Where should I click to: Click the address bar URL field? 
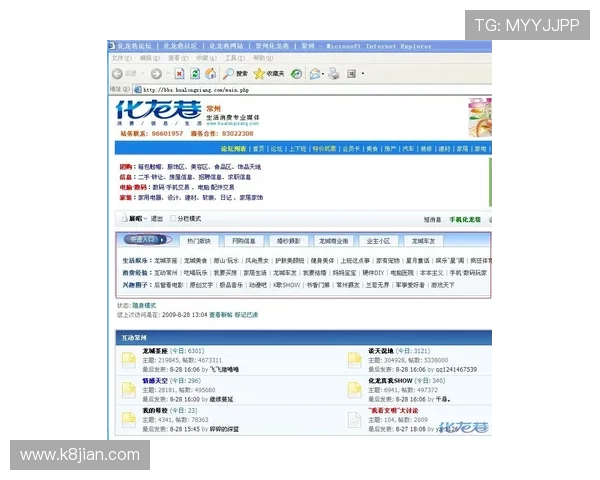312,90
